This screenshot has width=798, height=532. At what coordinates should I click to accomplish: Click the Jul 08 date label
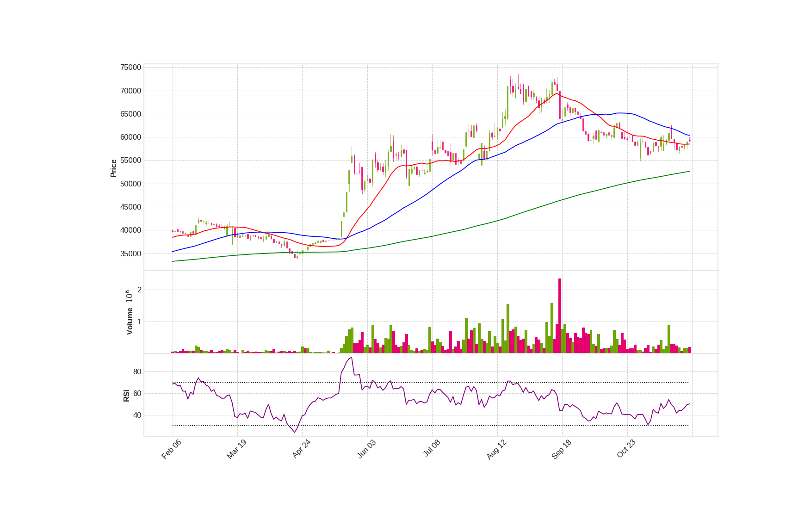click(432, 449)
